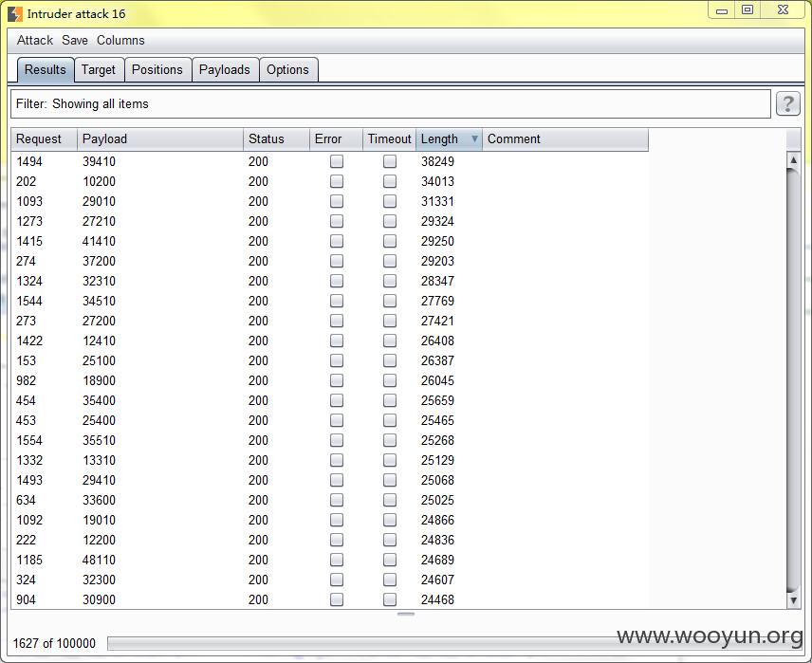Sort by the Request column header
This screenshot has height=663, width=812.
point(44,139)
